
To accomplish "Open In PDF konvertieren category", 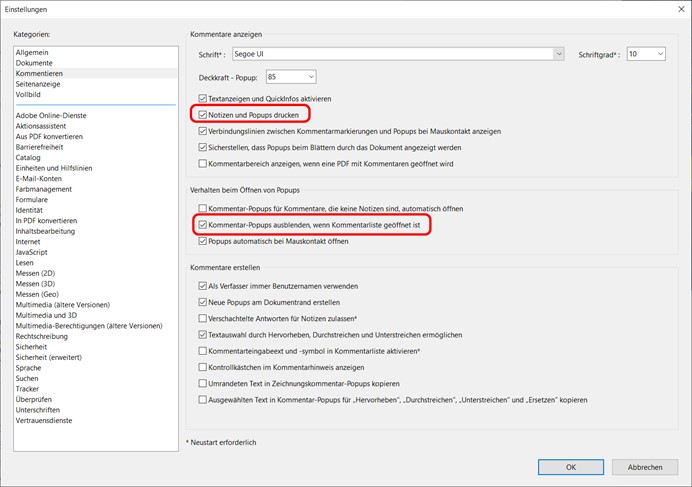I will tap(46, 221).
